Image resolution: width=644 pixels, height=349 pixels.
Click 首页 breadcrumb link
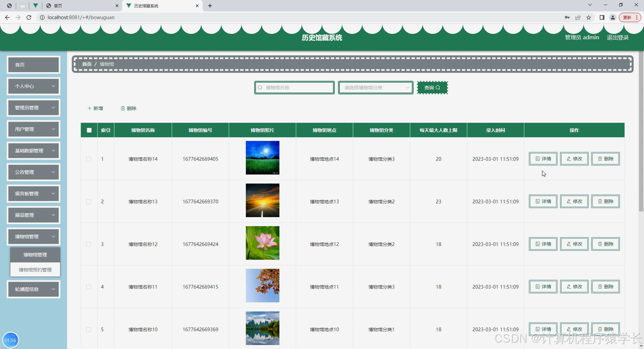point(87,64)
